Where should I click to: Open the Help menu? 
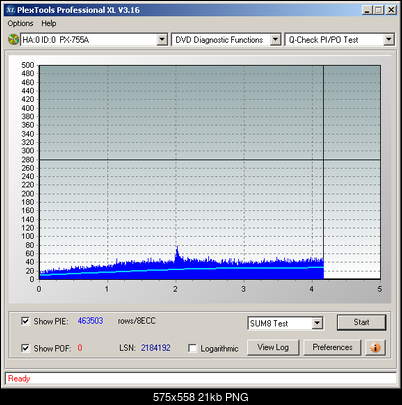click(49, 24)
